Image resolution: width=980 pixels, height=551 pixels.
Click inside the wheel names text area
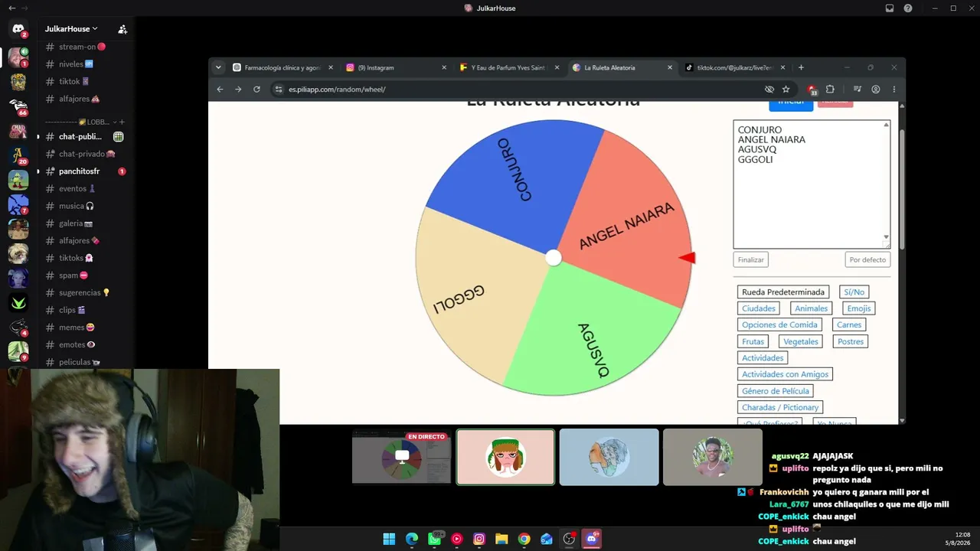(x=812, y=184)
